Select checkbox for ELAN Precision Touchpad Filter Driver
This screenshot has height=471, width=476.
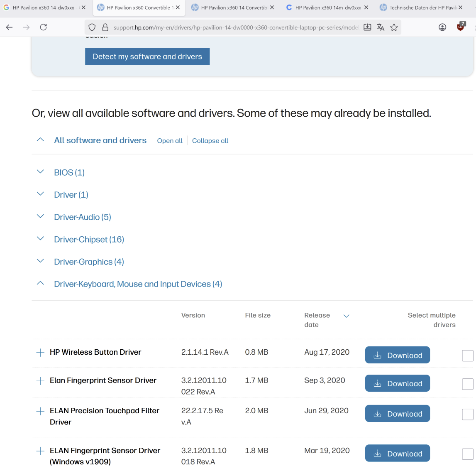coord(468,414)
